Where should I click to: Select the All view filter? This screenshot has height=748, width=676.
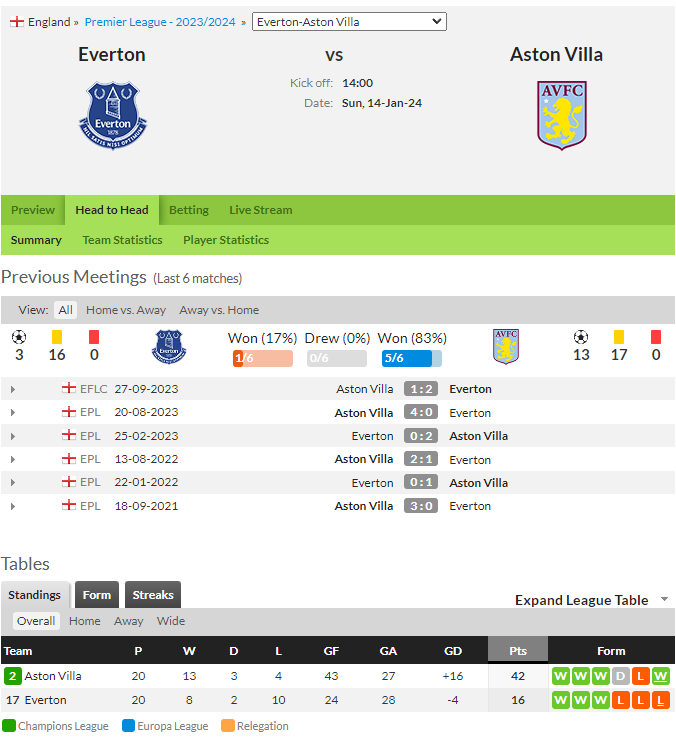[65, 310]
